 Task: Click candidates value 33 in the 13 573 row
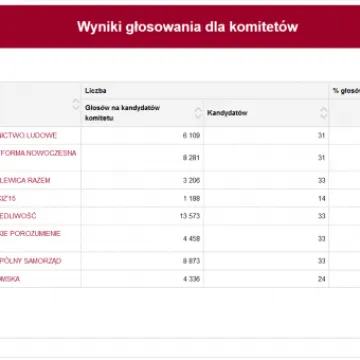321,216
